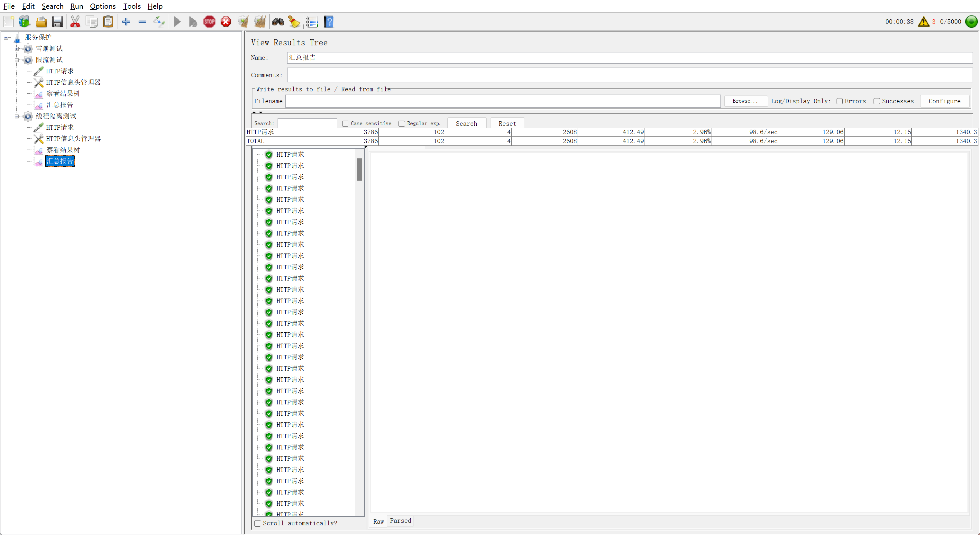Image resolution: width=980 pixels, height=535 pixels.
Task: Enable the Errors checkbox
Action: click(839, 101)
